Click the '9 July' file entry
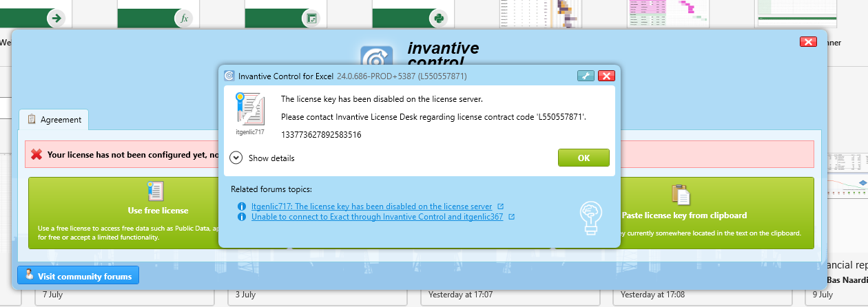Screen dimensions: 868x307 [x=822, y=295]
